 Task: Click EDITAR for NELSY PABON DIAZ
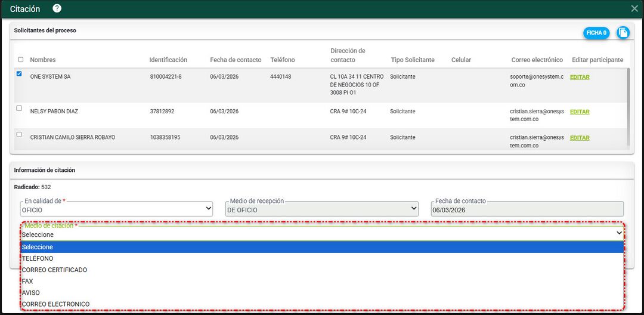point(579,112)
